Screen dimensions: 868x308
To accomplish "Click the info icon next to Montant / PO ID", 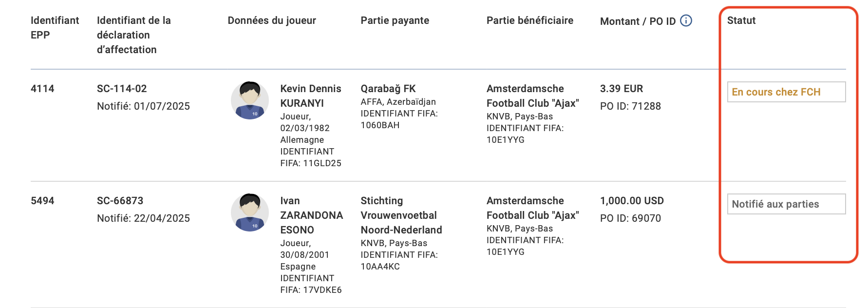I will tap(686, 20).
